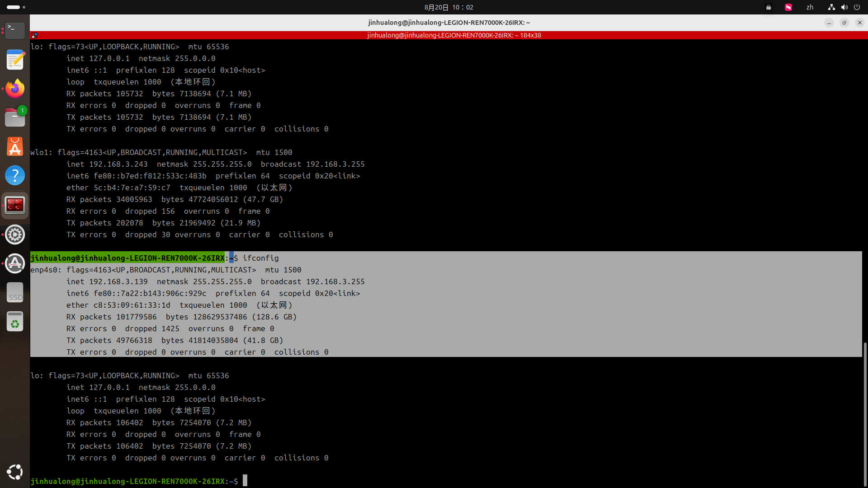
Task: Open Firefox browser from the dock
Action: (x=15, y=89)
